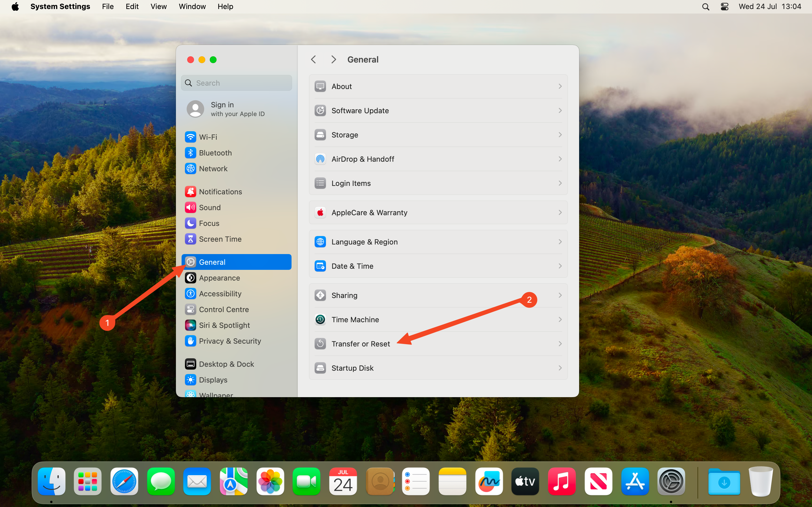
Task: Open the Window menu
Action: [x=192, y=6]
